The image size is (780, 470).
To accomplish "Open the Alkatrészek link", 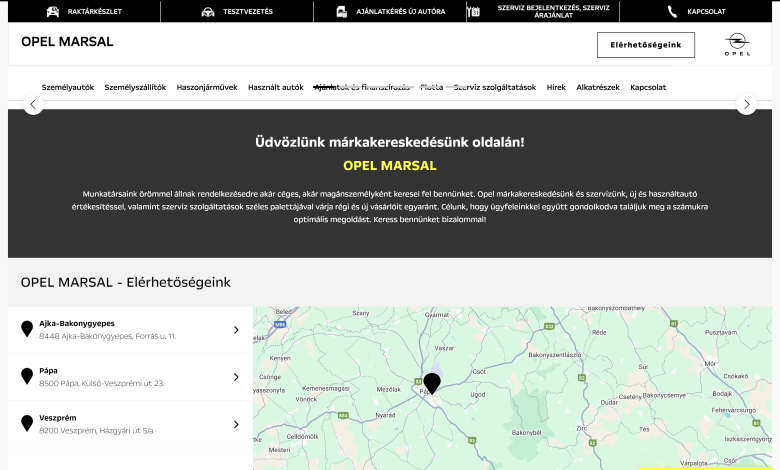I will point(598,87).
